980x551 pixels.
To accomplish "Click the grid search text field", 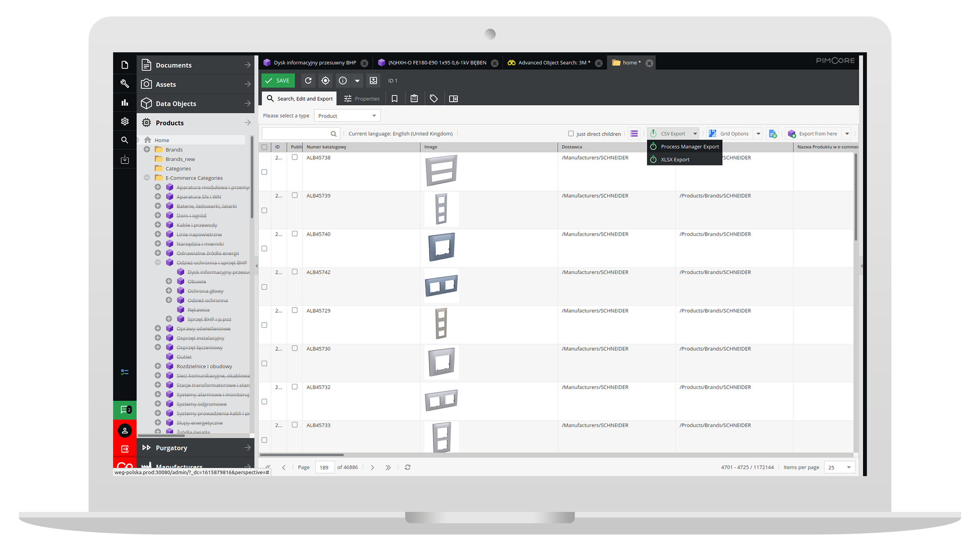I will coord(296,134).
